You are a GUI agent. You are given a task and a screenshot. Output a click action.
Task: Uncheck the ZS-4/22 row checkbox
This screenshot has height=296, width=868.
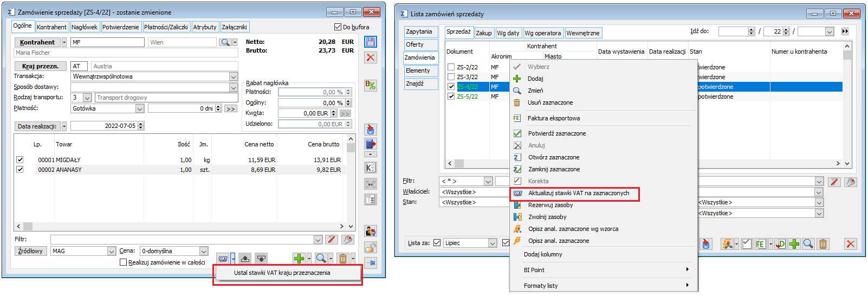[x=451, y=87]
